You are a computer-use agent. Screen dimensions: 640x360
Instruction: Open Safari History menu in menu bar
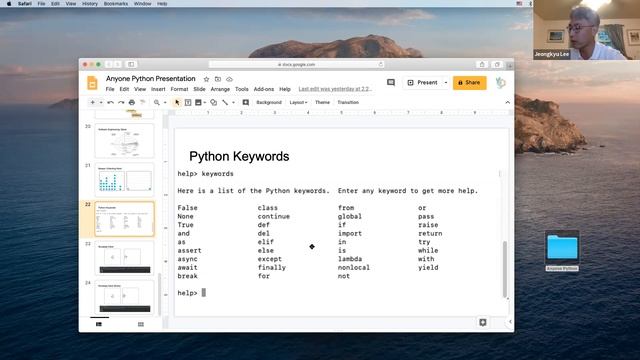pyautogui.click(x=90, y=4)
